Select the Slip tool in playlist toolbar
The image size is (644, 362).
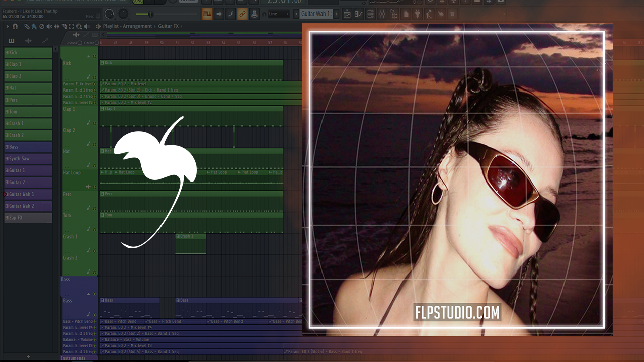coord(56,26)
